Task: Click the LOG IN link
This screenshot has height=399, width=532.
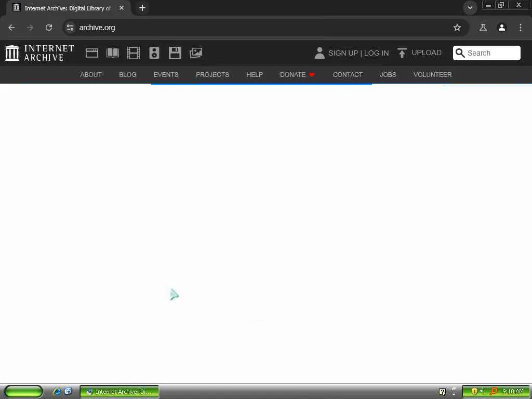Action: [376, 54]
